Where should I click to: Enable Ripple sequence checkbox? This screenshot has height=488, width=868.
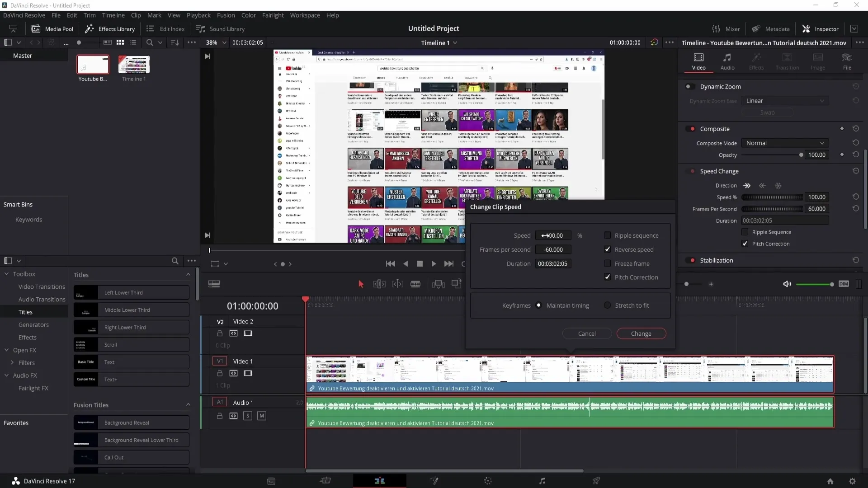[608, 235]
